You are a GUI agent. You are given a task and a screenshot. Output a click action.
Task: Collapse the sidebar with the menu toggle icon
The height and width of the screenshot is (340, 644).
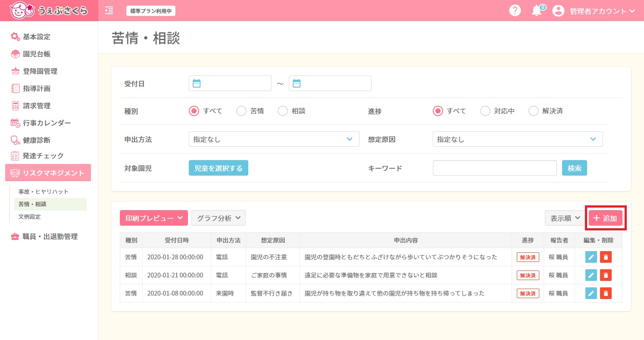(x=109, y=10)
